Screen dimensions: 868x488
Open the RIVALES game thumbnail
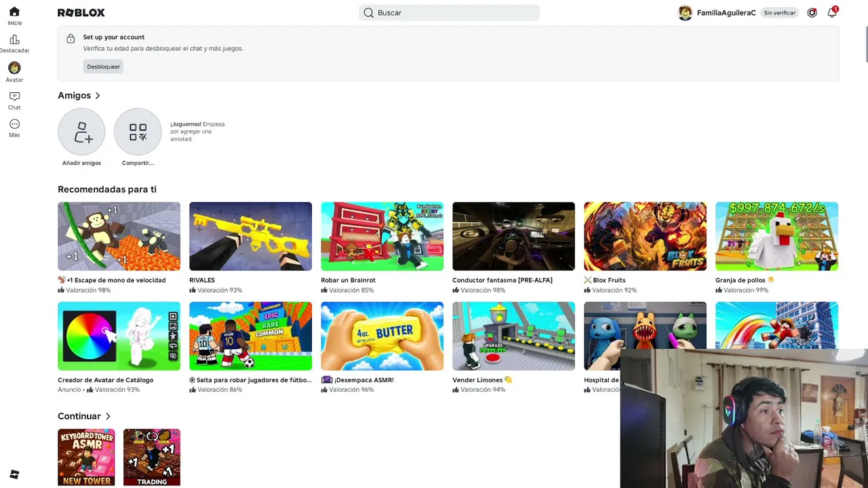coord(250,236)
